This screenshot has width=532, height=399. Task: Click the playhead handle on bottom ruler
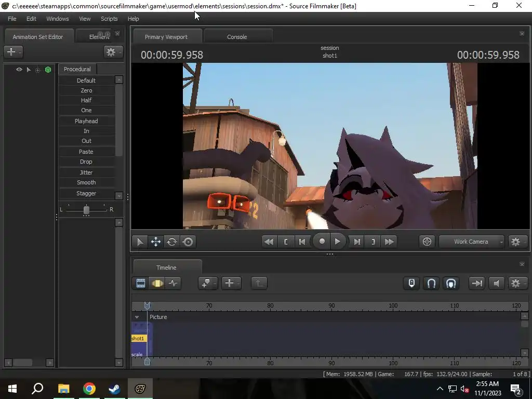click(x=147, y=362)
